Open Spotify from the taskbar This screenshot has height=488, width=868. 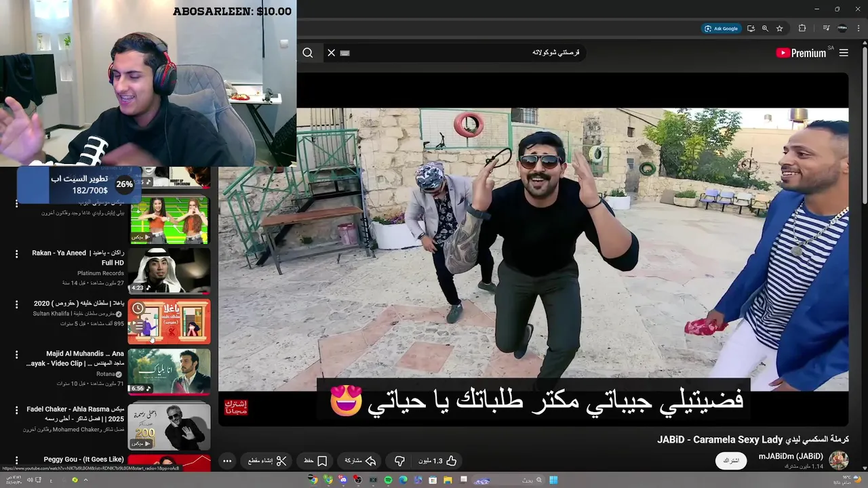388,480
